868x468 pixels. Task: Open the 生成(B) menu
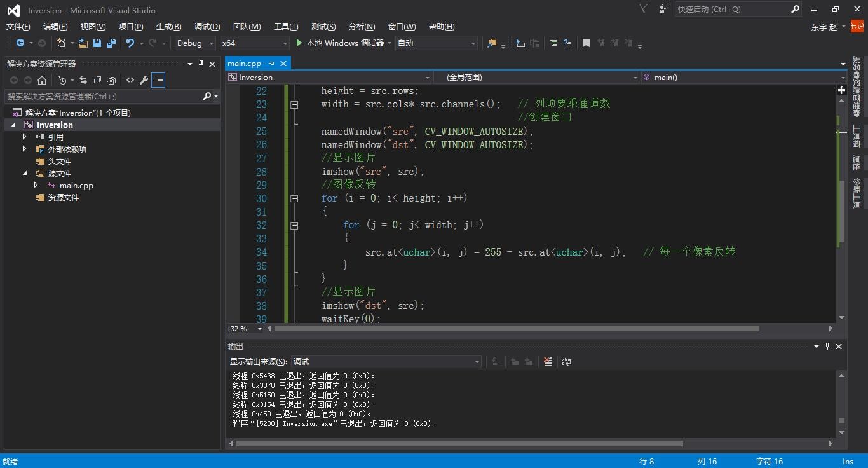(x=168, y=26)
